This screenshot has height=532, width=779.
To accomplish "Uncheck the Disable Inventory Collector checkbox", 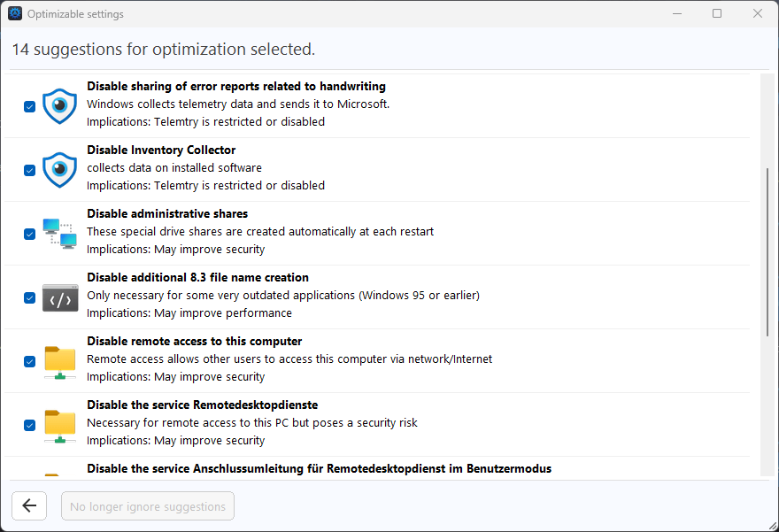I will pyautogui.click(x=29, y=170).
